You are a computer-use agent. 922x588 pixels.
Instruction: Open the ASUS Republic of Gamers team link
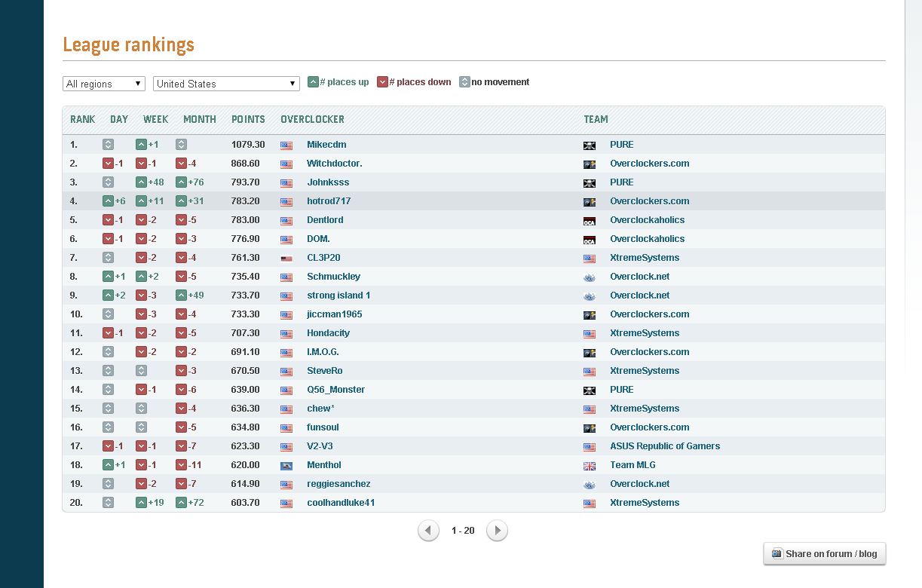[664, 446]
